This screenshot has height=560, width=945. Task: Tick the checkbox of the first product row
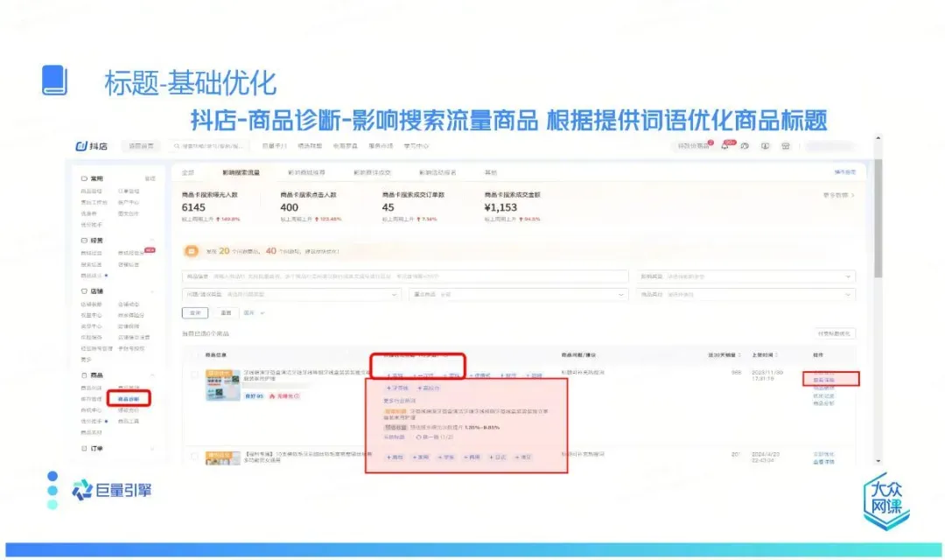click(x=194, y=374)
